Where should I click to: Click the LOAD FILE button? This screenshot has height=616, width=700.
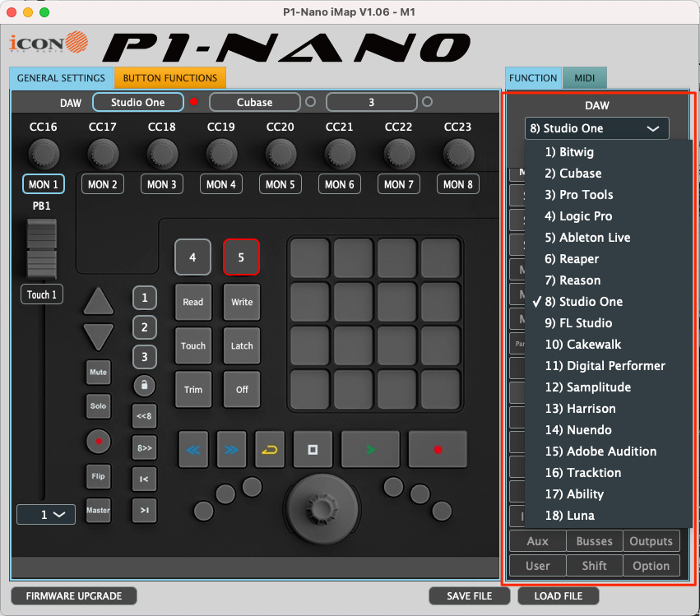pyautogui.click(x=558, y=596)
